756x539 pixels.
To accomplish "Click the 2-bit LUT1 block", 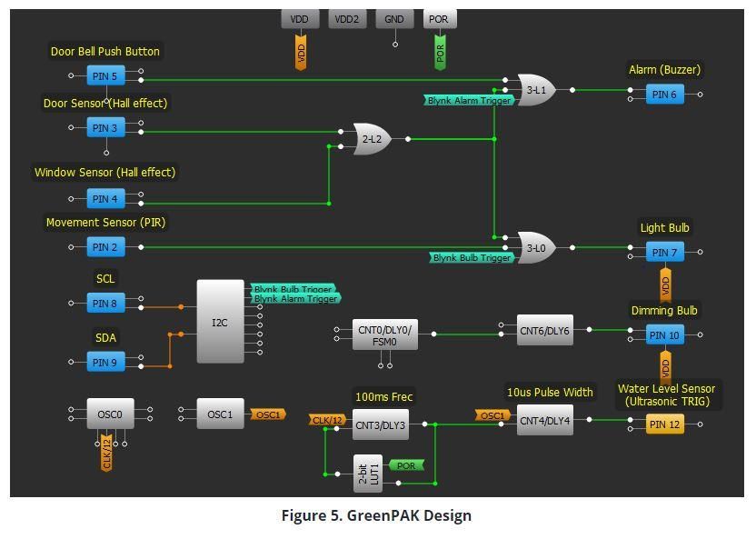I will [x=368, y=474].
